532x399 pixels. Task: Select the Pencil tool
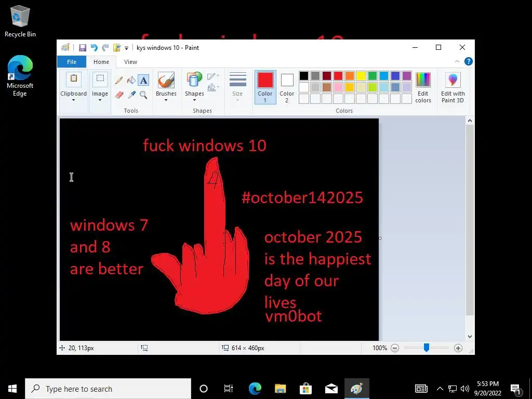pos(119,81)
